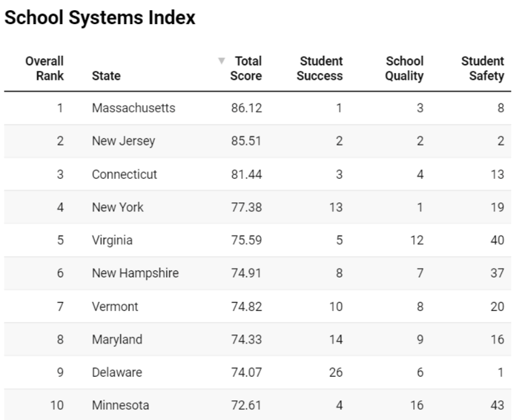Sort by School Quality column

(404, 69)
